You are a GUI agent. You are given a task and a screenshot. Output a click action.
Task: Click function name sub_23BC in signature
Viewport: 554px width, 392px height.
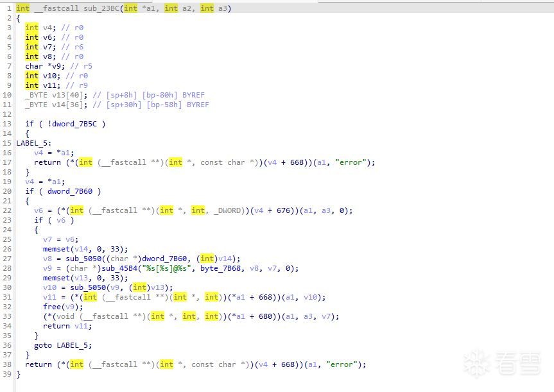(x=101, y=8)
